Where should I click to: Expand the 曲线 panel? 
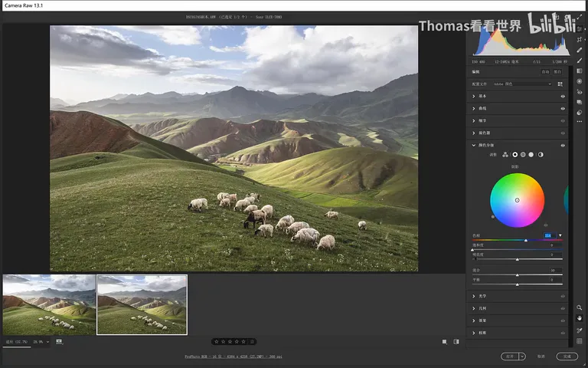(474, 109)
